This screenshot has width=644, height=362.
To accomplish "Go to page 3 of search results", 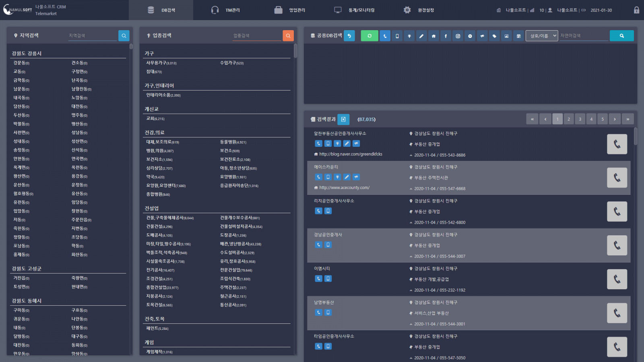I will pos(580,119).
